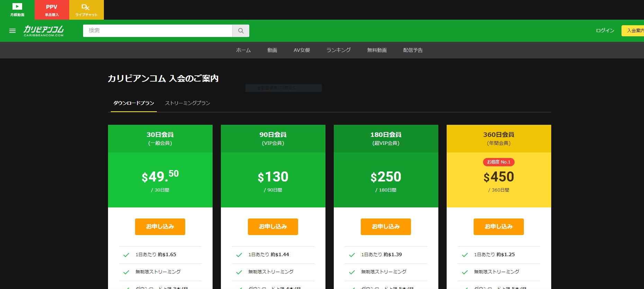Open the 動画 menu item
This screenshot has width=644, height=289.
click(x=272, y=50)
